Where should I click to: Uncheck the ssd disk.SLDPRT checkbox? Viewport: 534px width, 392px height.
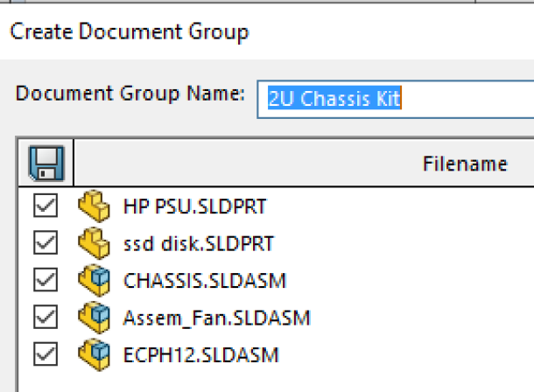click(45, 243)
